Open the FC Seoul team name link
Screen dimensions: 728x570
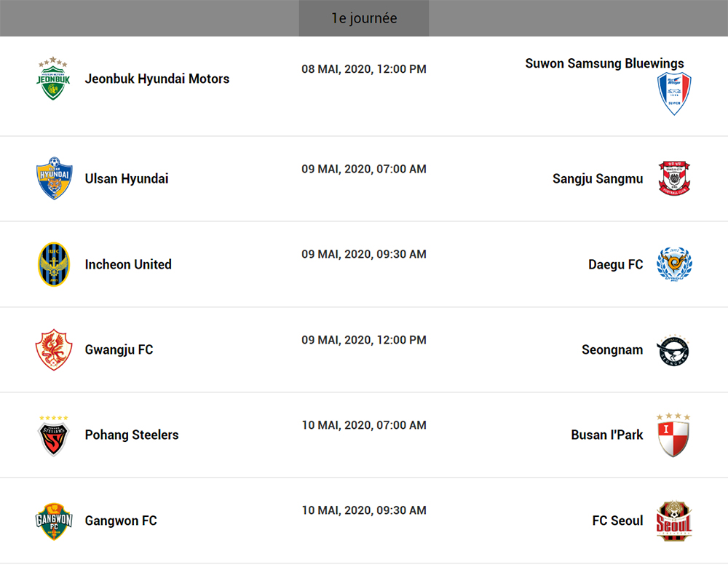pos(618,520)
